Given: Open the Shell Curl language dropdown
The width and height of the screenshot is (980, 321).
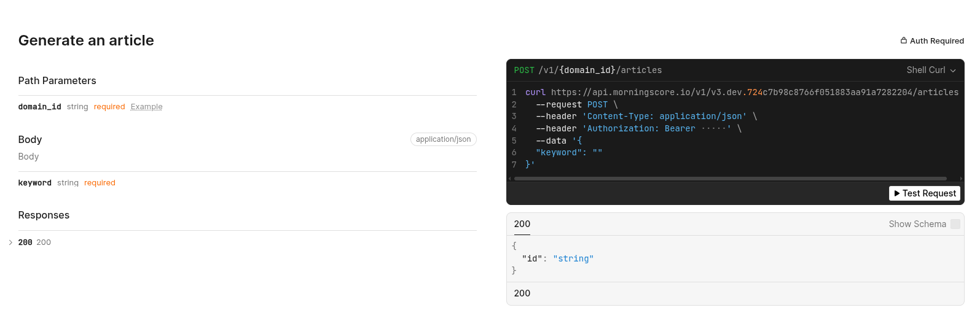Looking at the screenshot, I should coord(931,70).
